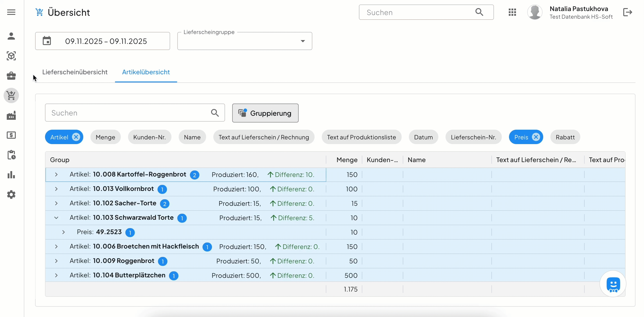Screen dimensions: 644x317
Task: Open the chatbot assistant icon
Action: (613, 284)
